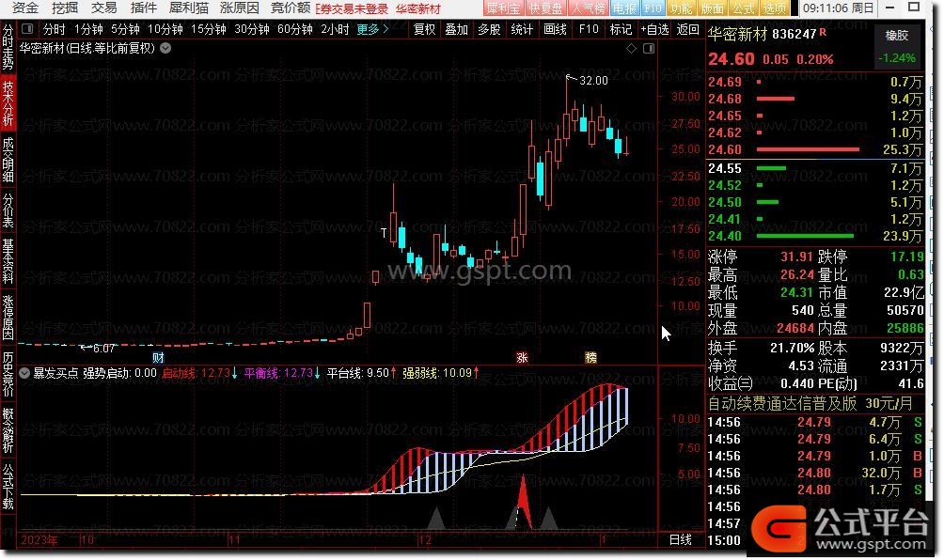Screen dimensions: 944x560
Task: Click the 犀利宝 toolbar button
Action: [503, 8]
